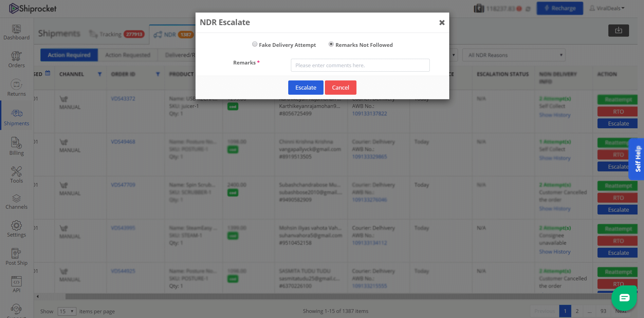The width and height of the screenshot is (644, 318).
Task: Click scrollbar left arrow
Action: tap(38, 296)
